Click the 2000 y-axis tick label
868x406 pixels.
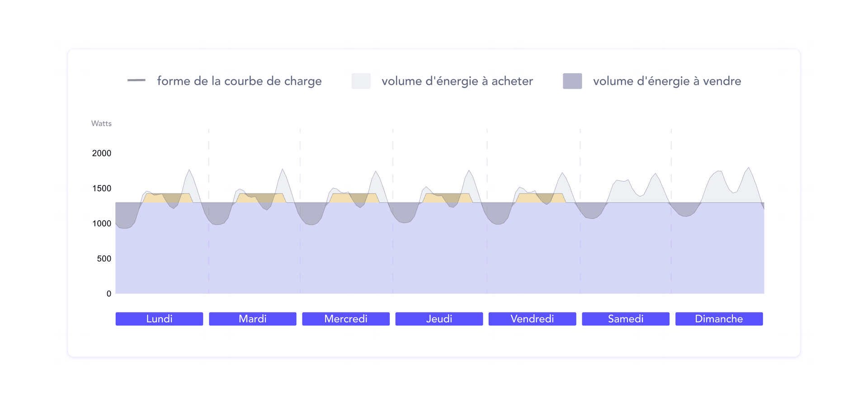pyautogui.click(x=102, y=153)
